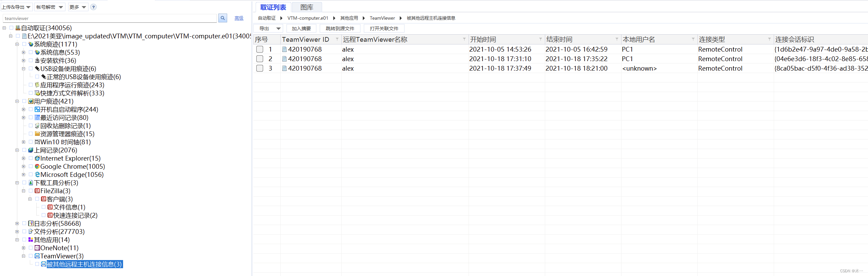The width and height of the screenshot is (868, 276).
Task: Click the 资源管理器痕迹 folder icon
Action: 37,134
